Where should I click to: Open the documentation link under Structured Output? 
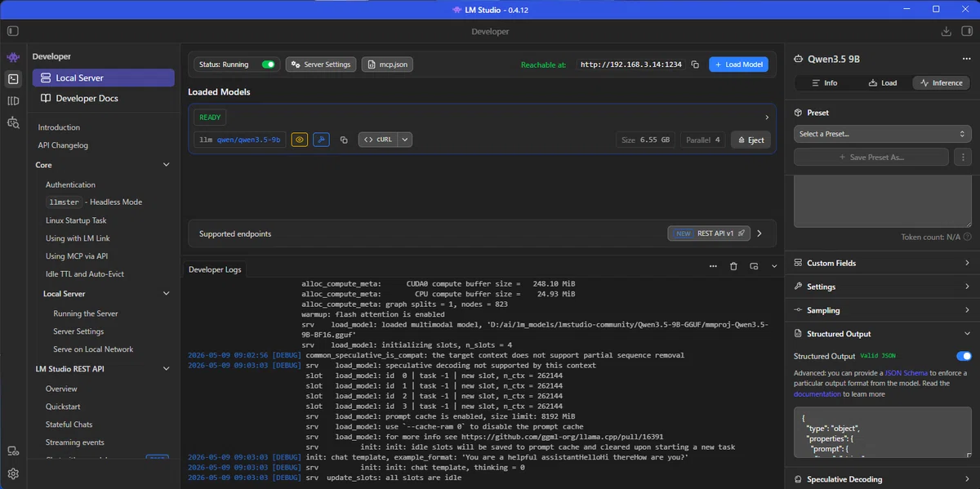[x=817, y=393]
